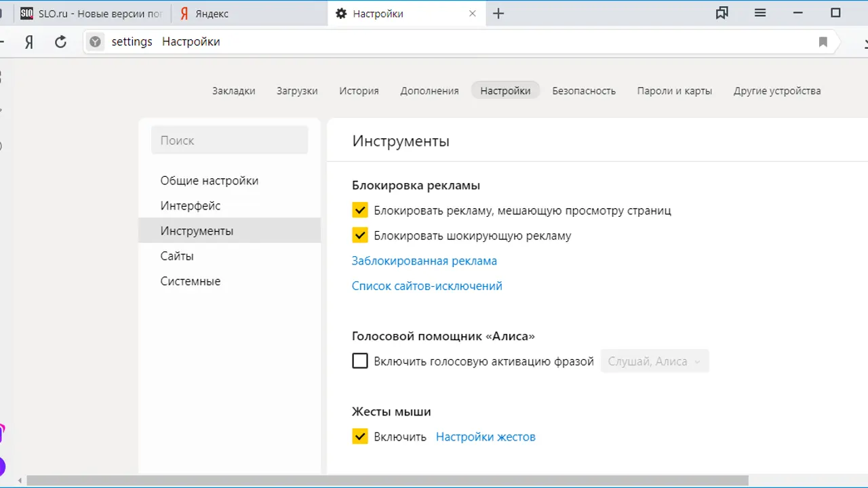Uncheck Блокировать шокирующую рекламу
This screenshot has height=488, width=868.
tap(360, 236)
